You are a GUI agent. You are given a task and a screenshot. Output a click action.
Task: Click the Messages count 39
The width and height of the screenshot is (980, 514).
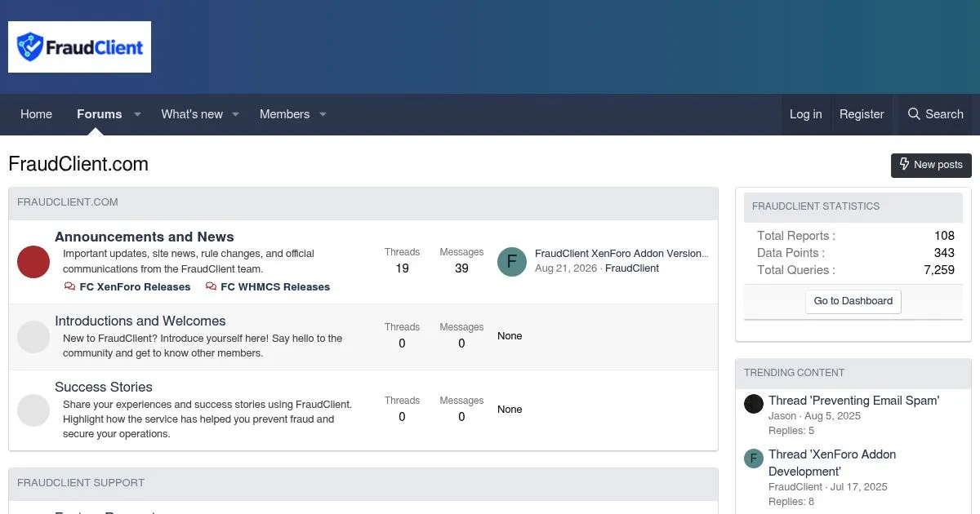point(461,268)
